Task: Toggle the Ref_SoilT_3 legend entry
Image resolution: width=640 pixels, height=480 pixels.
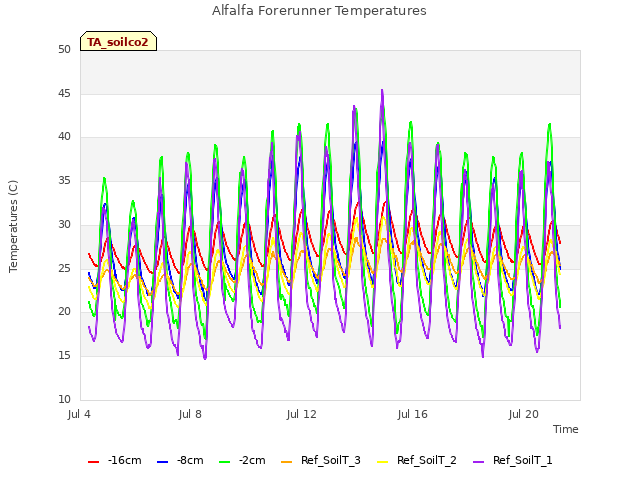Action: pos(321,460)
